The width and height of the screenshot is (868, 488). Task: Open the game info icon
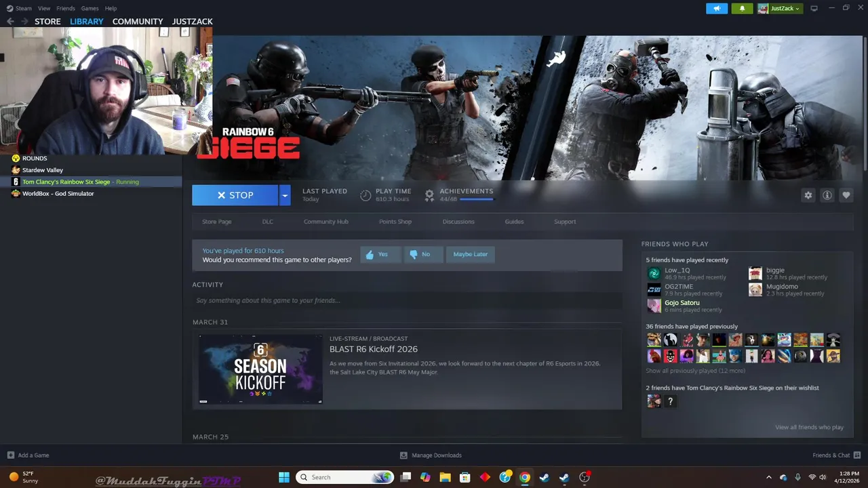pos(827,195)
